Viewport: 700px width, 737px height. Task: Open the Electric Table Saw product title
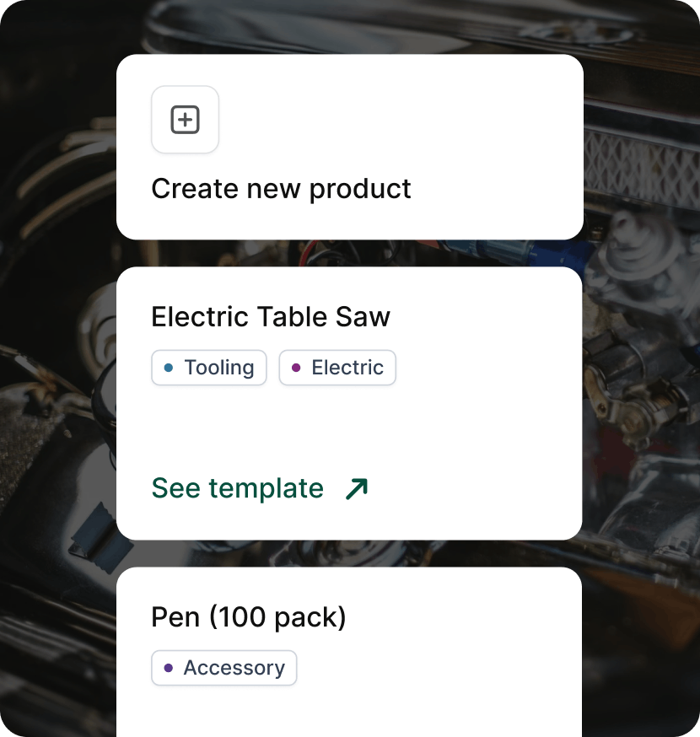pos(271,317)
